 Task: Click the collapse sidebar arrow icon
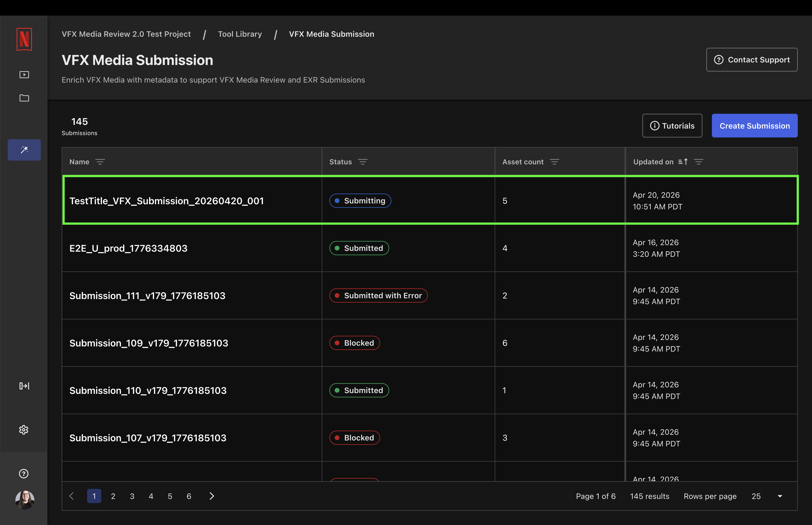[24, 386]
